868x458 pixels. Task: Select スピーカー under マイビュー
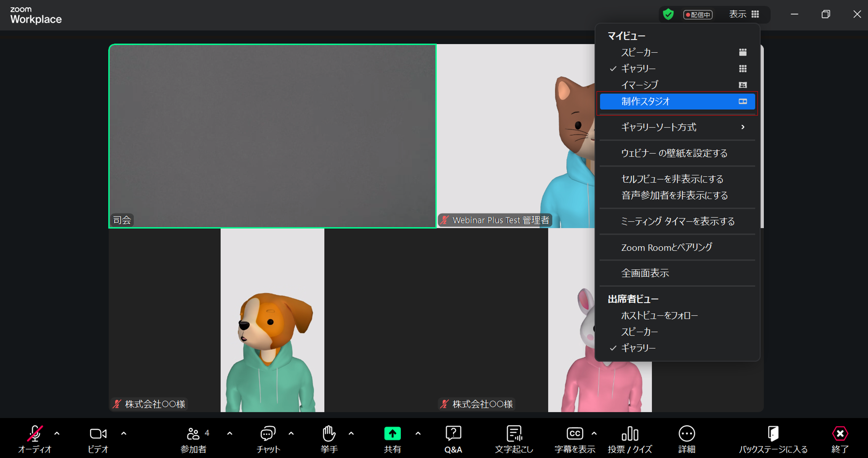coord(677,52)
